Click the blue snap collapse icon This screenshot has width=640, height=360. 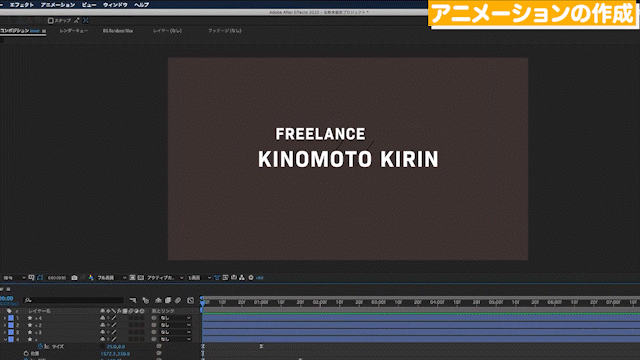pyautogui.click(x=86, y=20)
